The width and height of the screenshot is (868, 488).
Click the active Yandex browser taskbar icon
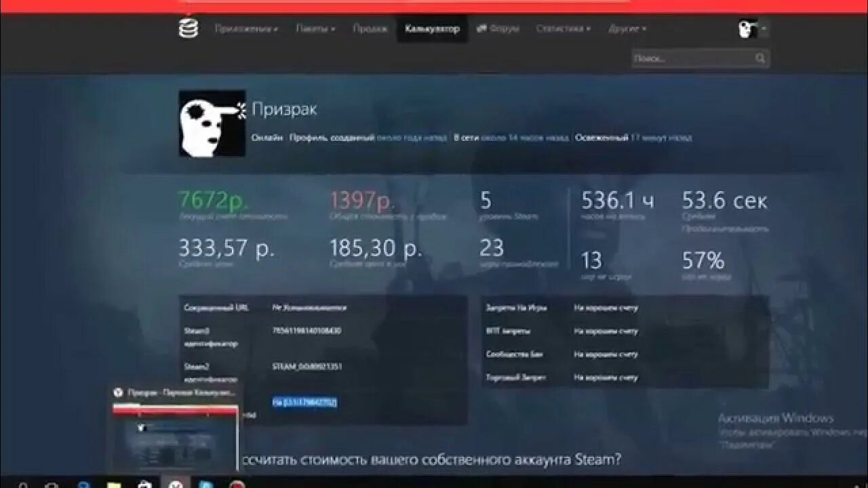174,483
